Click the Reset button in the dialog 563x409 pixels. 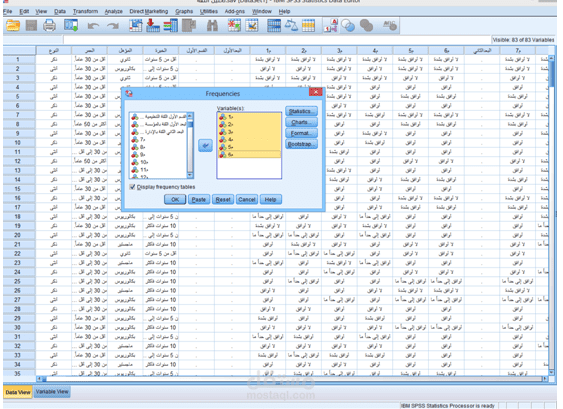click(x=223, y=199)
